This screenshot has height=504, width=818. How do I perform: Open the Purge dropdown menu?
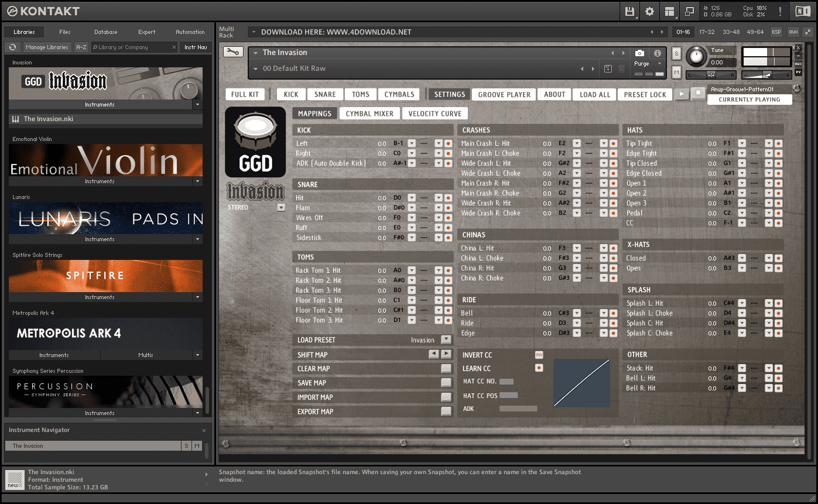tap(659, 64)
